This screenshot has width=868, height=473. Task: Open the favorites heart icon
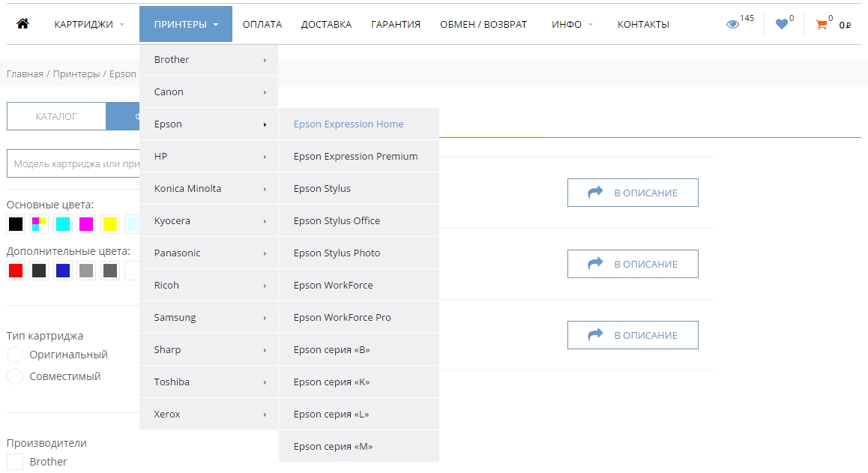(x=782, y=24)
